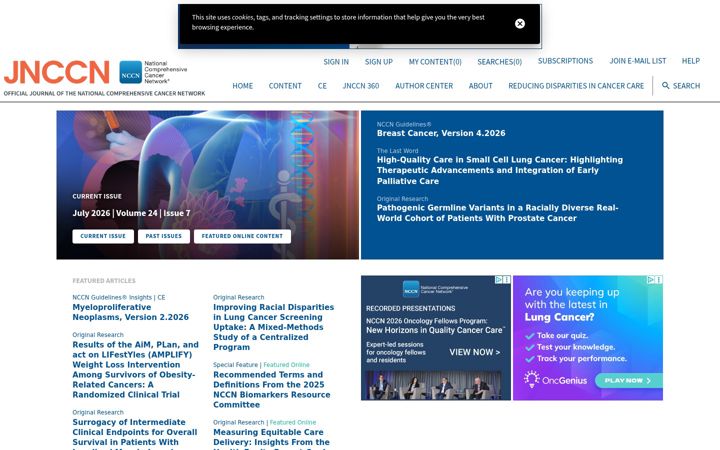Open SIGN IN link
The image size is (720, 450).
click(x=336, y=62)
